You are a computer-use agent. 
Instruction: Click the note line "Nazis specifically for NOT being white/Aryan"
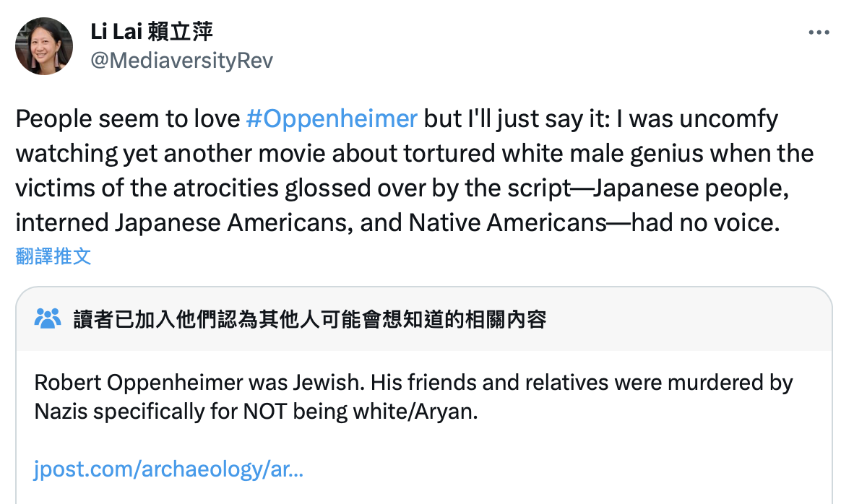[x=256, y=412]
